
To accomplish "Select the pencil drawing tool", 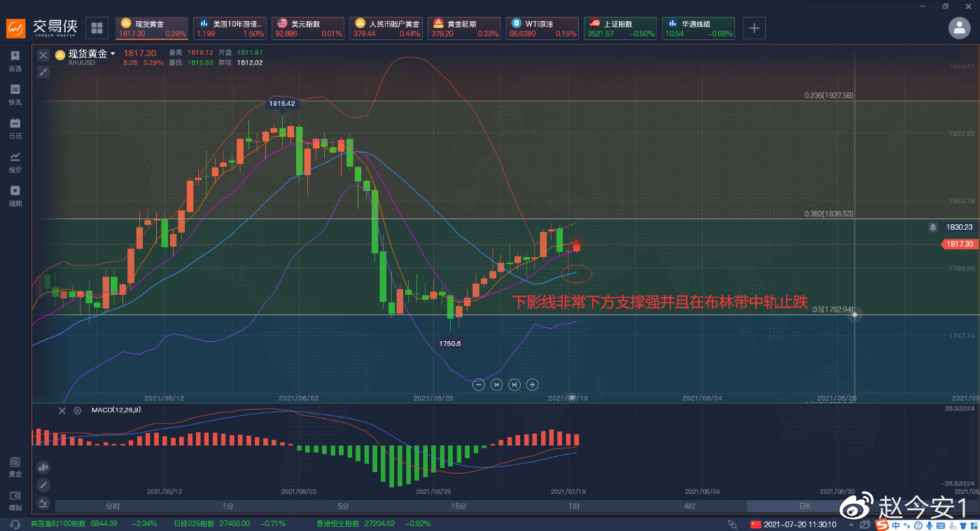I will pos(43,485).
